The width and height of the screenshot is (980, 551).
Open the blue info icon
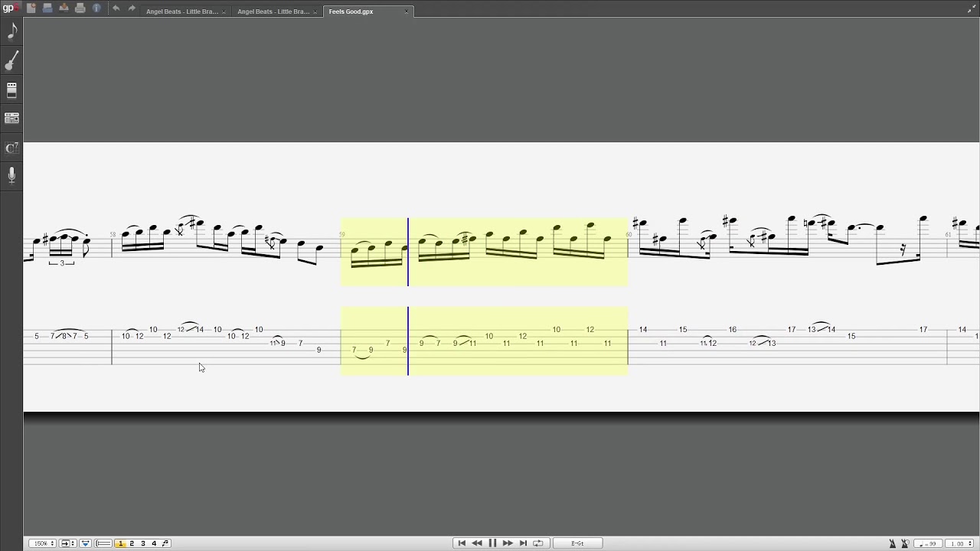(x=96, y=8)
